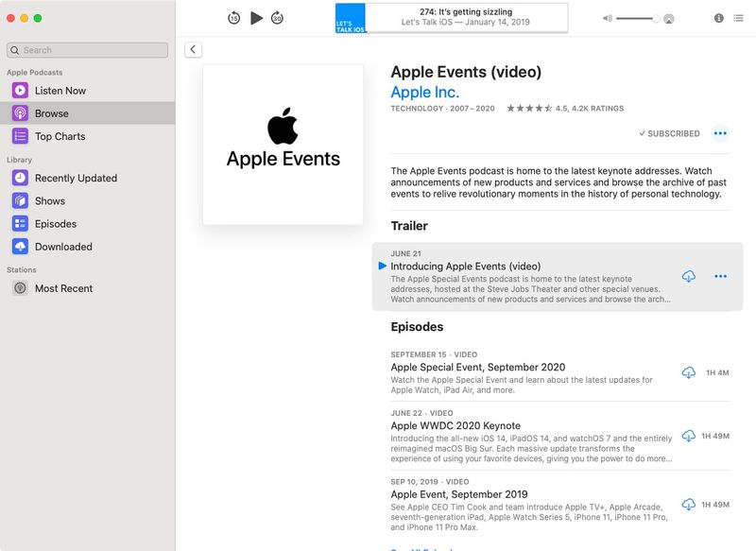Go to Top Charts
This screenshot has width=756, height=551.
pyautogui.click(x=87, y=136)
